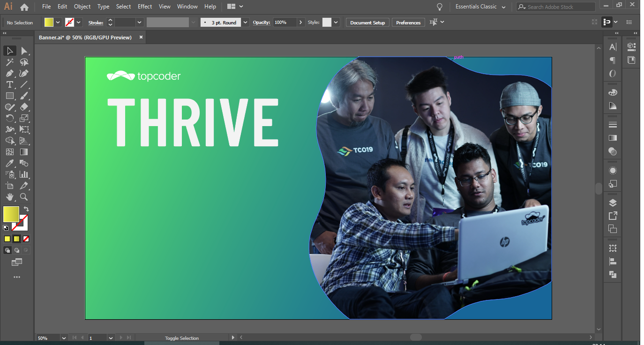Set paint type to None
This screenshot has width=644, height=345.
point(26,239)
